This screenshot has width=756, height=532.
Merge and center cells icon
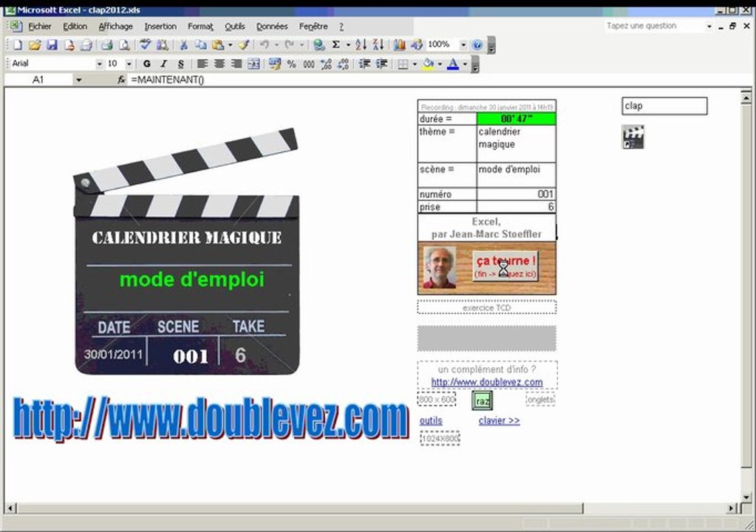(x=253, y=64)
